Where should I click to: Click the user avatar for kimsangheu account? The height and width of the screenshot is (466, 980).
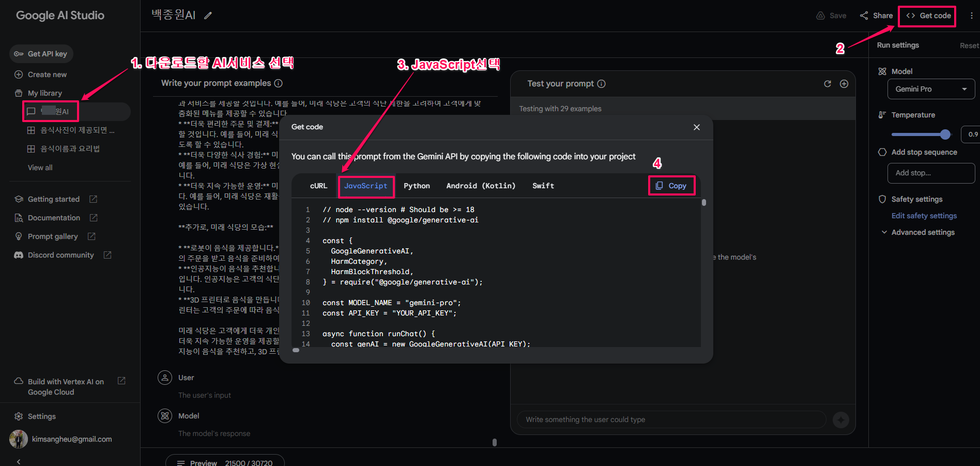coord(19,439)
